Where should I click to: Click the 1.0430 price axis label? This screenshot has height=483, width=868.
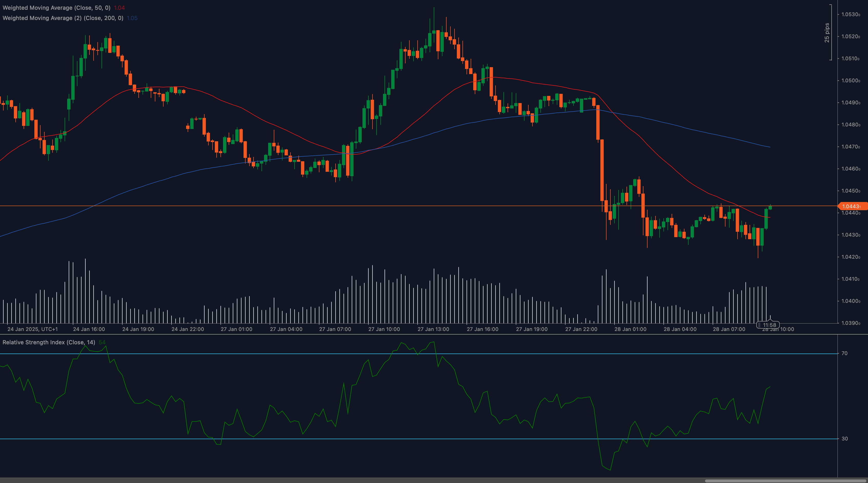[851, 235]
